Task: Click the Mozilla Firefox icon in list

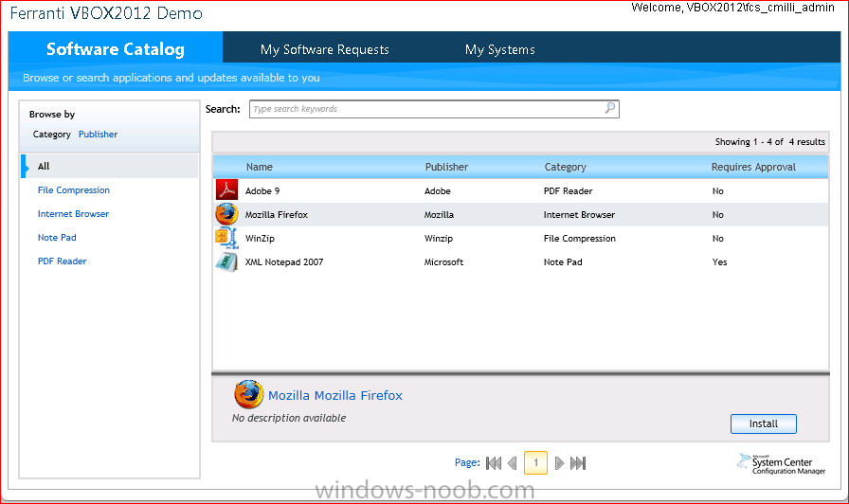Action: click(x=226, y=214)
